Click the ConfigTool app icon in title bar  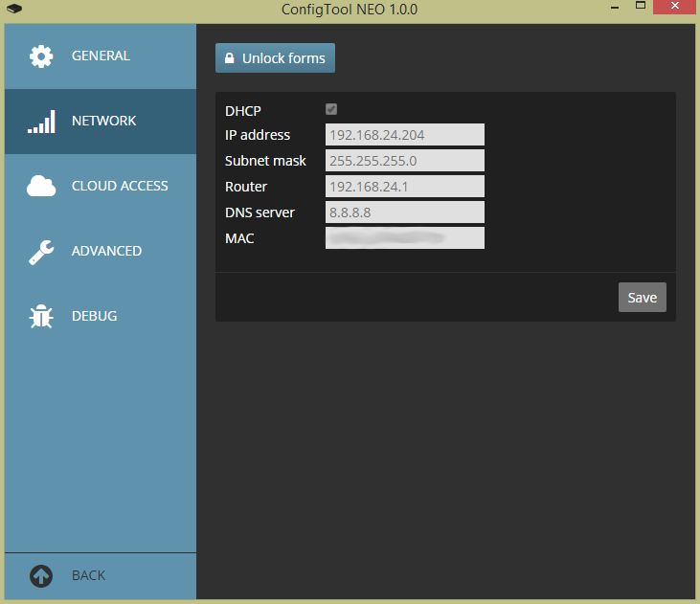pyautogui.click(x=13, y=10)
